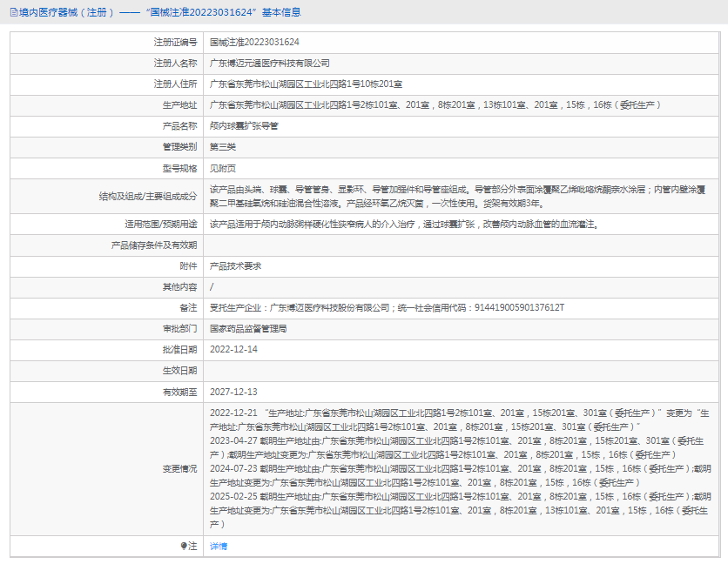
Task: Click the page header title 境内医疗器械（注册）基本信息
Action: pyautogui.click(x=159, y=12)
